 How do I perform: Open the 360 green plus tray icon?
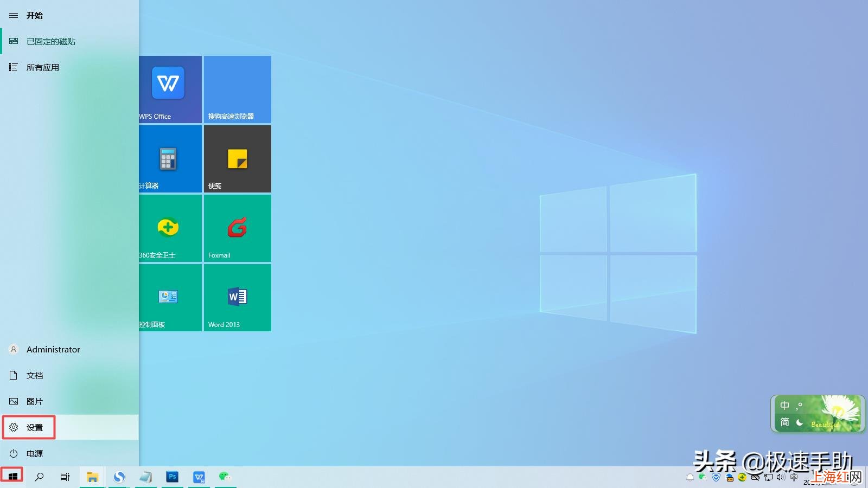[742, 478]
